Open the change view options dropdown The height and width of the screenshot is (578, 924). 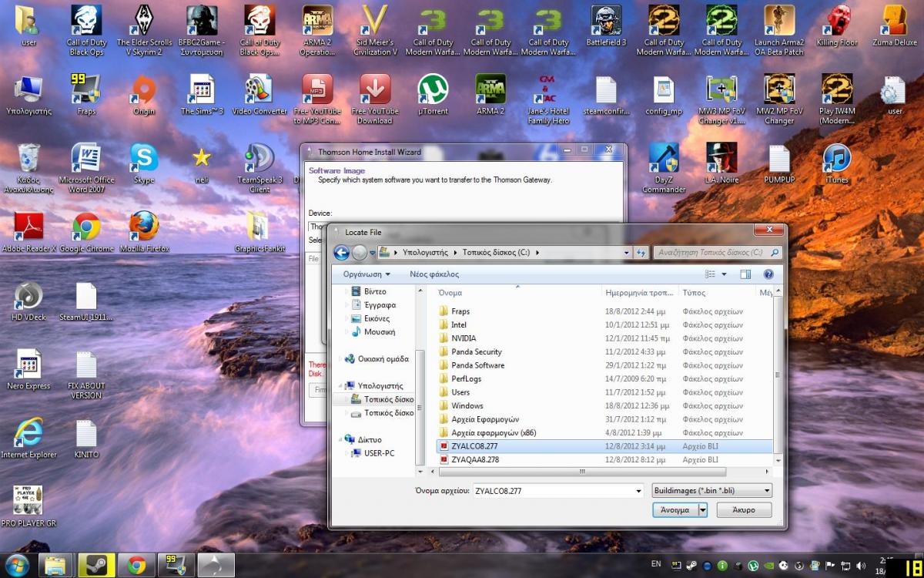(x=722, y=274)
